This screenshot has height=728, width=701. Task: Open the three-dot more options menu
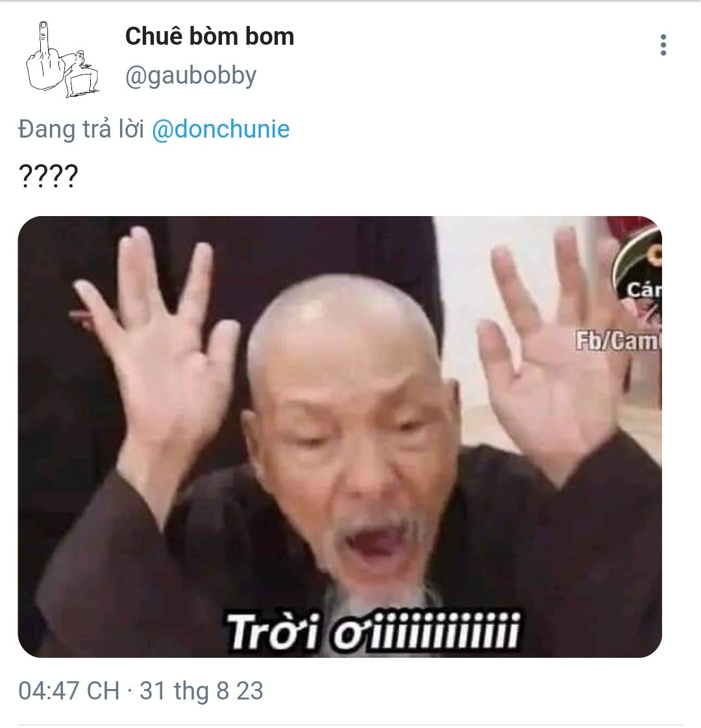663,45
